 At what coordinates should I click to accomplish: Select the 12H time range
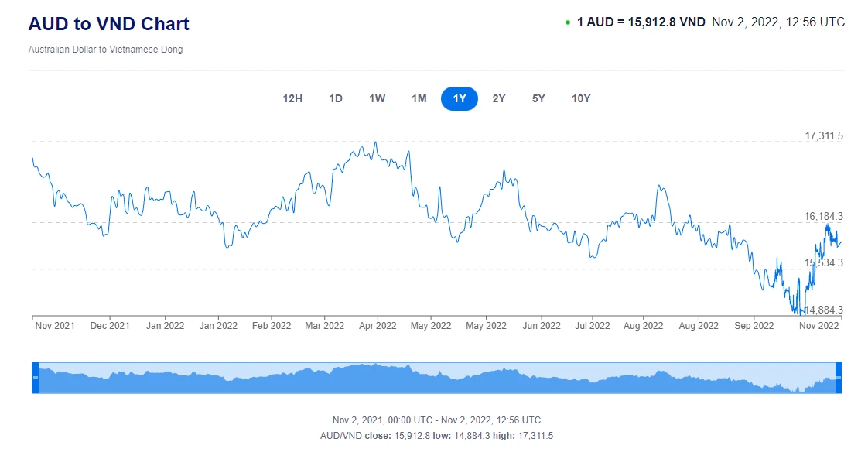292,98
